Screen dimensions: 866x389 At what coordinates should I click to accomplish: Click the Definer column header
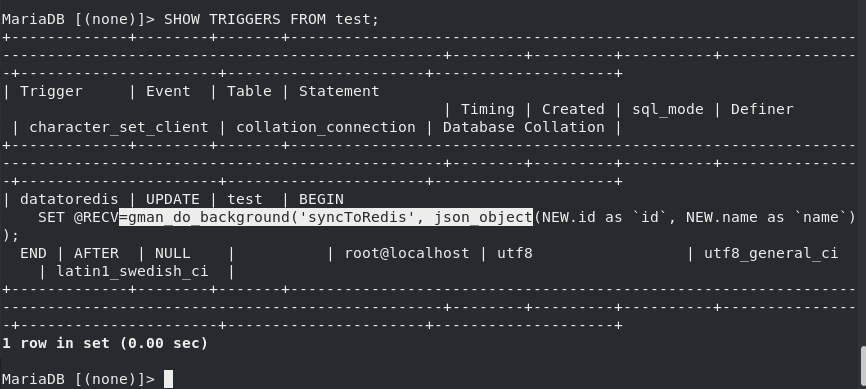pyautogui.click(x=762, y=109)
